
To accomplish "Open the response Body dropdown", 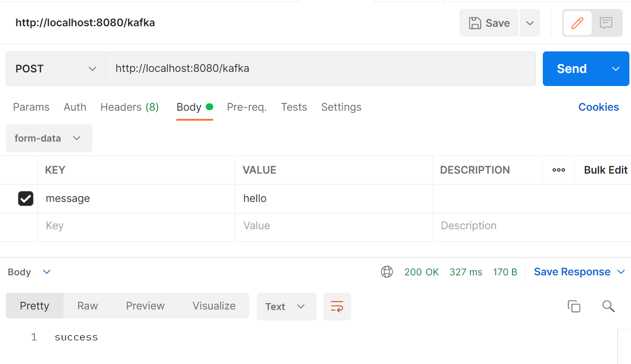I will (29, 272).
